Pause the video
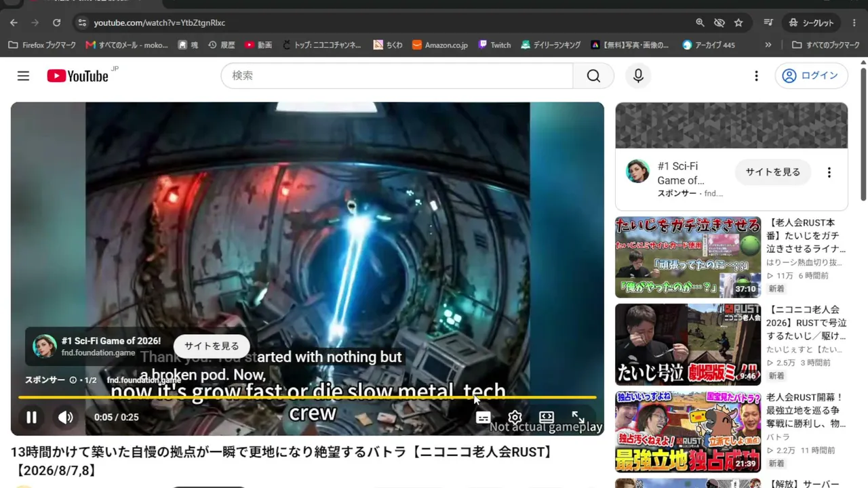868x488 pixels. click(31, 418)
